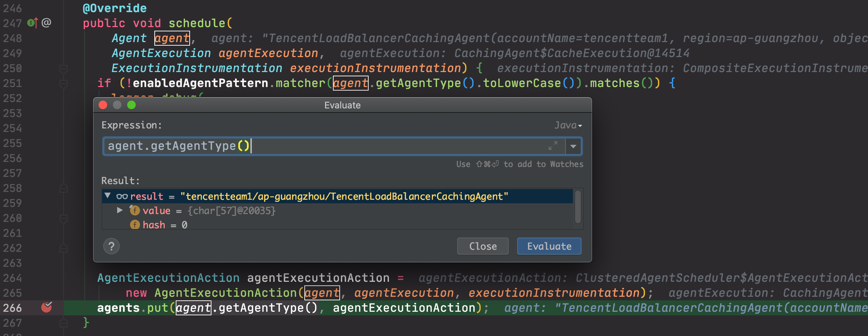The image size is (868, 336).
Task: Toggle the code fold marker on line 250
Action: (x=64, y=68)
